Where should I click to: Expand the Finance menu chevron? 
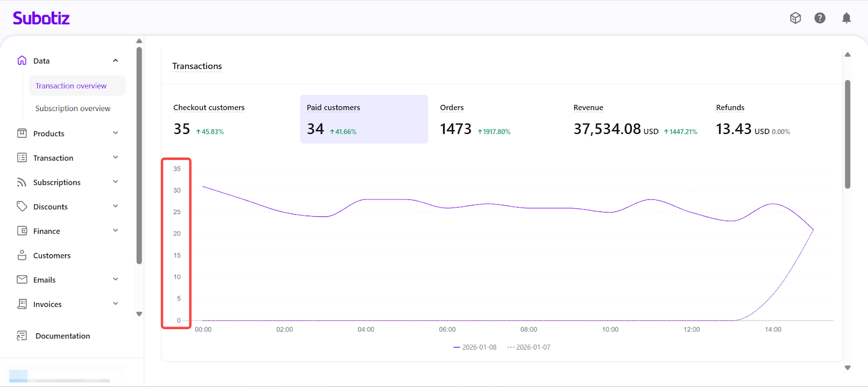point(116,231)
